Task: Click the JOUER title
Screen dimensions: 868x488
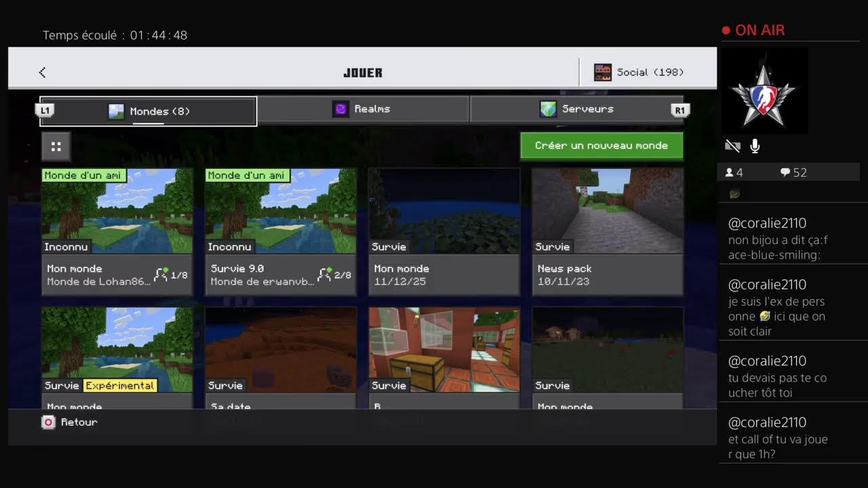Action: coord(363,73)
